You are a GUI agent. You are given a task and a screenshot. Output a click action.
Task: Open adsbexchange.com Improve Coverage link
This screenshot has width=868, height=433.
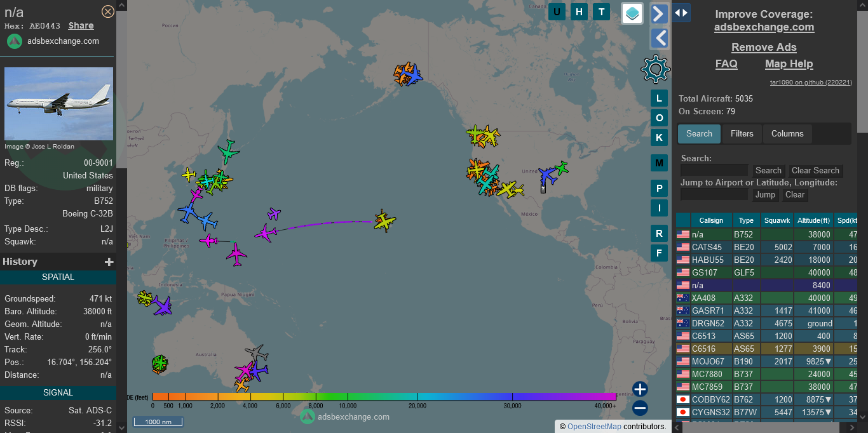tap(764, 27)
